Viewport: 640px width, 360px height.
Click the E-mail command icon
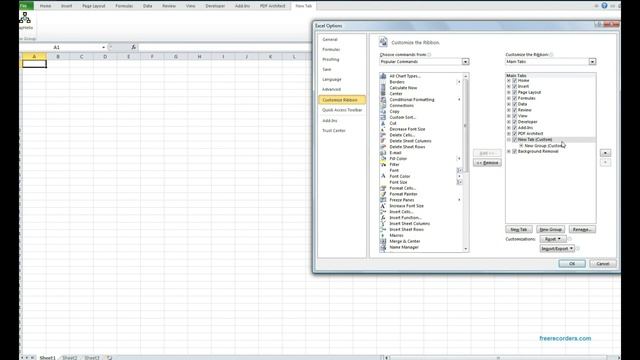(x=383, y=153)
